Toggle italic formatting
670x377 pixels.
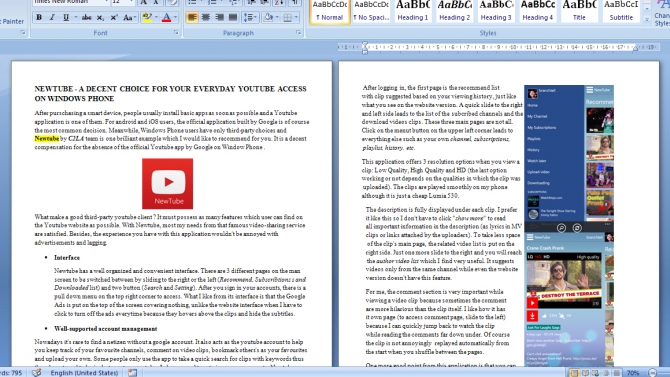pyautogui.click(x=52, y=18)
